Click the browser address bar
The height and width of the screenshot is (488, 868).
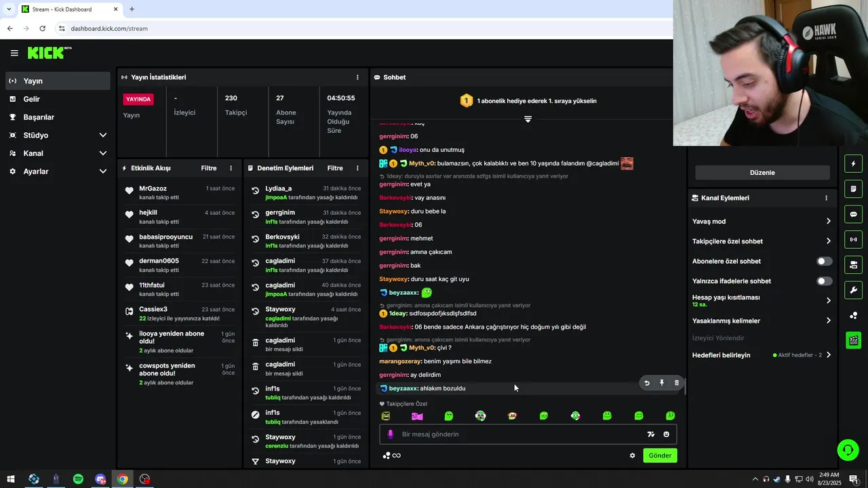click(x=363, y=28)
